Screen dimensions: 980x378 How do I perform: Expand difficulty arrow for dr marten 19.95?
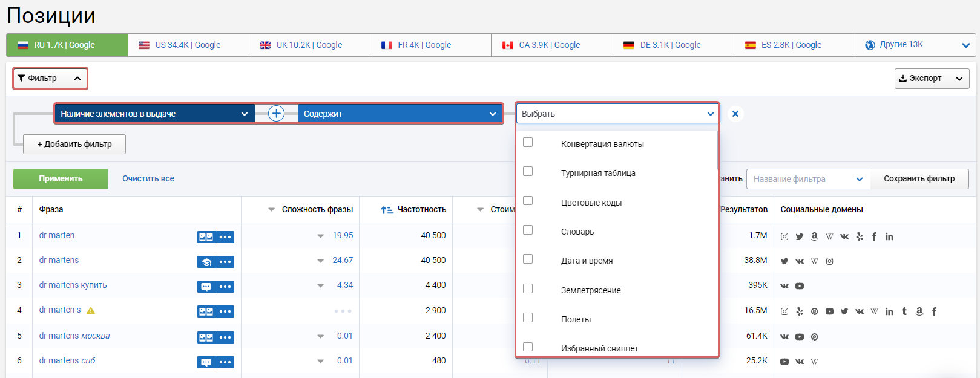pos(320,236)
